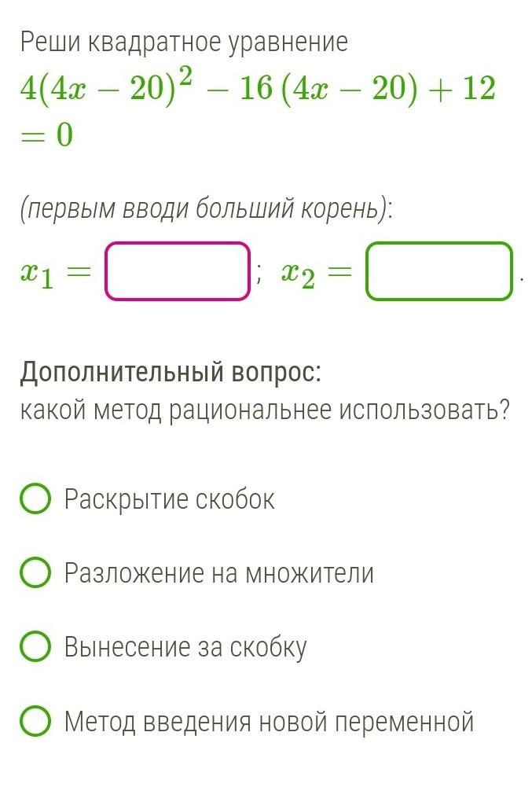
Task: Click the 'Реши квадратное уравнение' heading text
Action: point(184,42)
